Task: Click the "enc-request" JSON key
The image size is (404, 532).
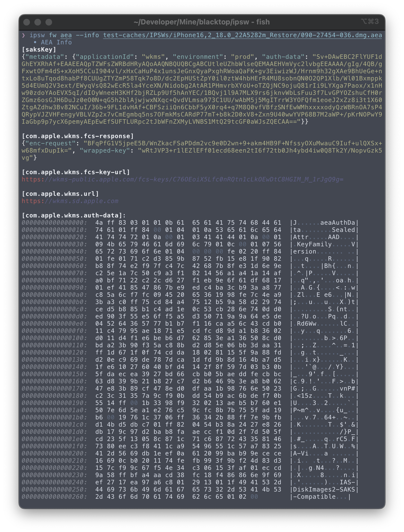Action: [50, 143]
